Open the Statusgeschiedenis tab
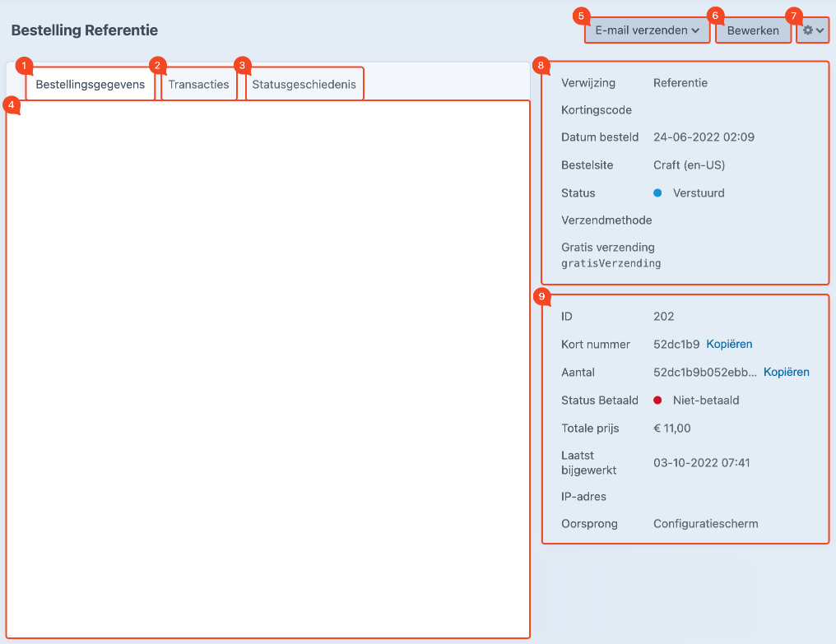 click(304, 85)
